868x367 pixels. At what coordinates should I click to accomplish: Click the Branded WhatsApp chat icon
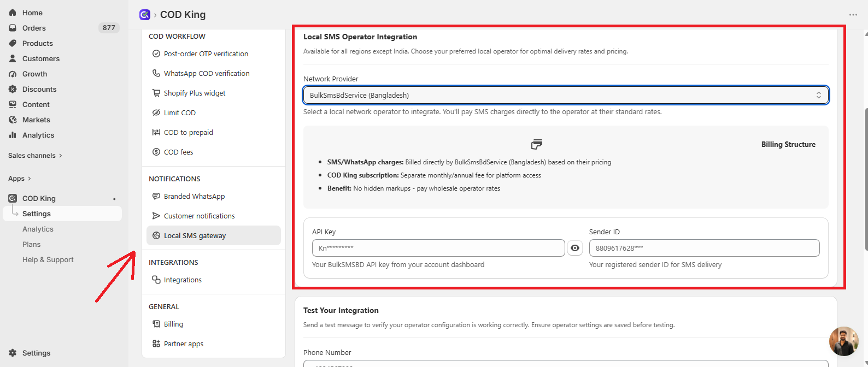[x=156, y=196]
